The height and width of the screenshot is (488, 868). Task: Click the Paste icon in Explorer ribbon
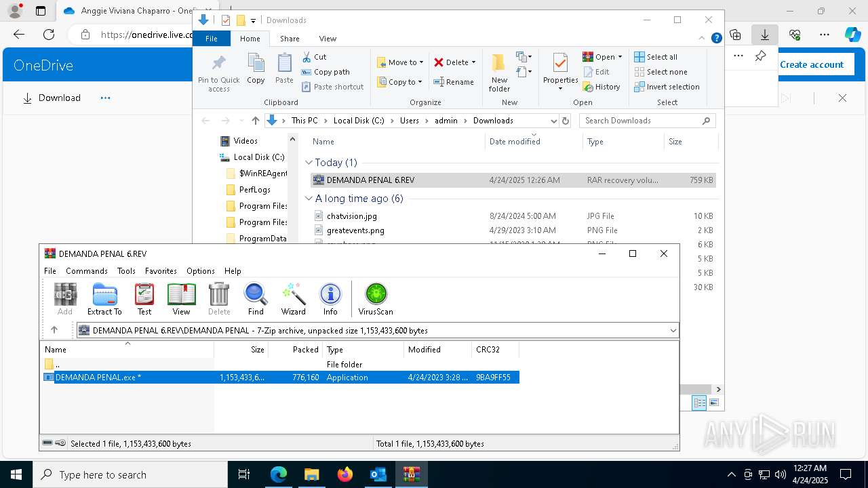tap(284, 69)
